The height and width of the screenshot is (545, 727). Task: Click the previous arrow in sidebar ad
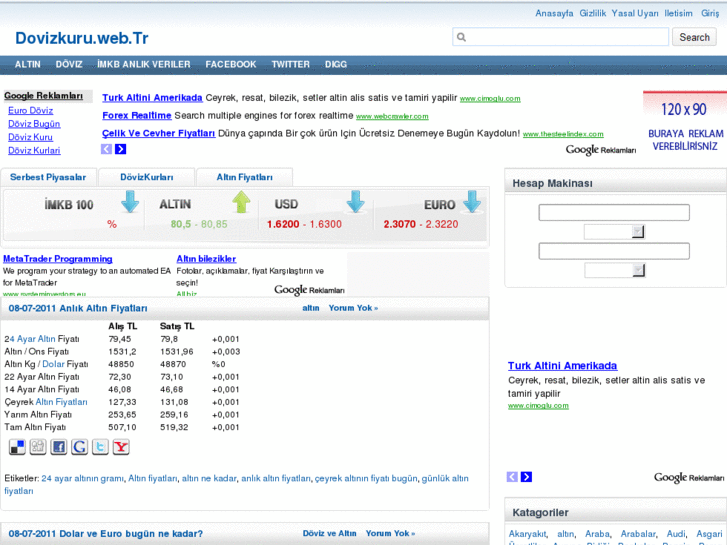click(x=512, y=477)
